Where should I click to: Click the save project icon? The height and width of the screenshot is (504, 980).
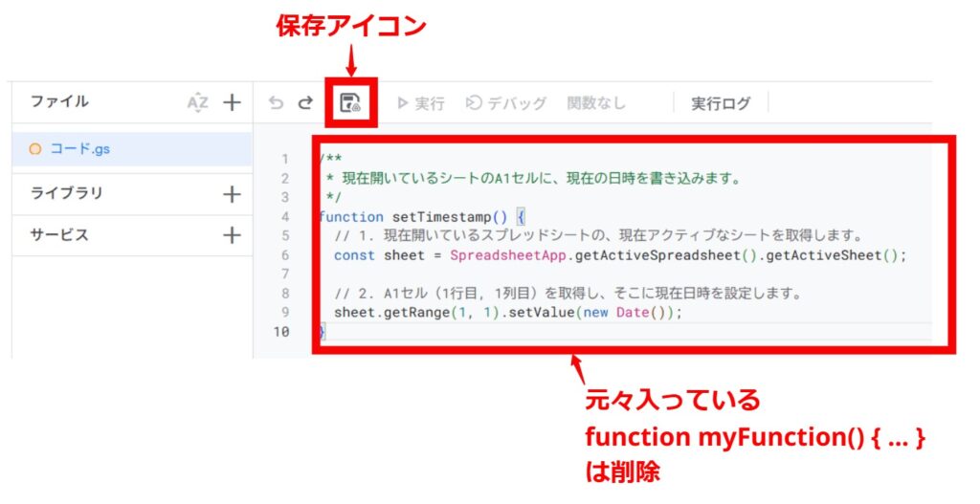pos(350,103)
